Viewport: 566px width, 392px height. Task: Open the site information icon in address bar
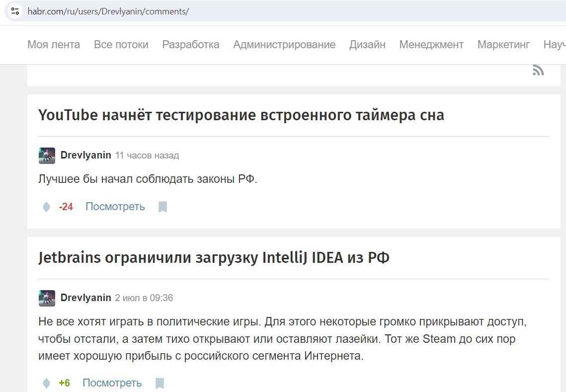(15, 11)
